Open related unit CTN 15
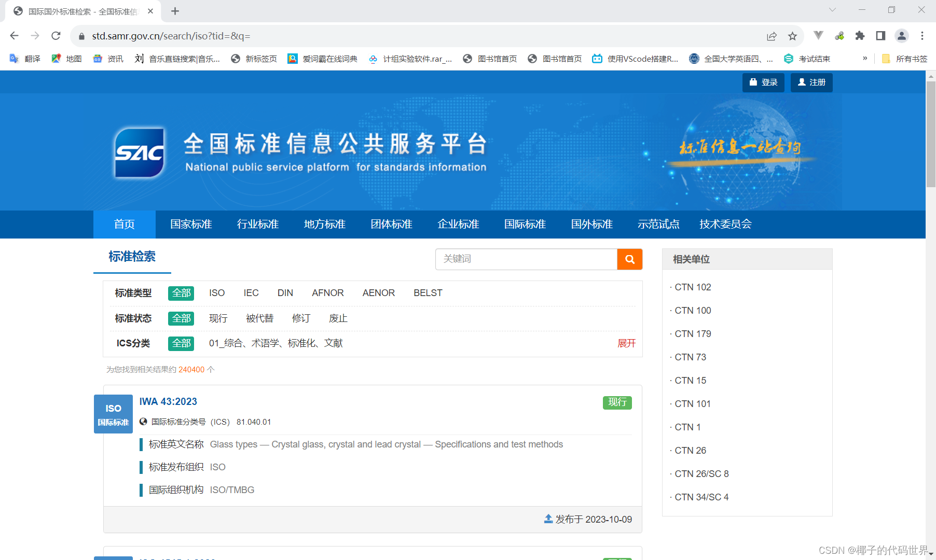Viewport: 936px width, 560px height. click(691, 381)
